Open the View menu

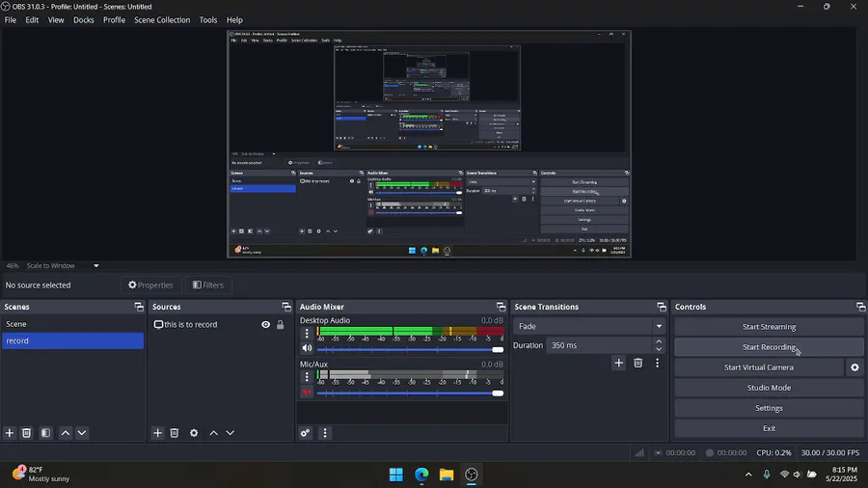56,20
